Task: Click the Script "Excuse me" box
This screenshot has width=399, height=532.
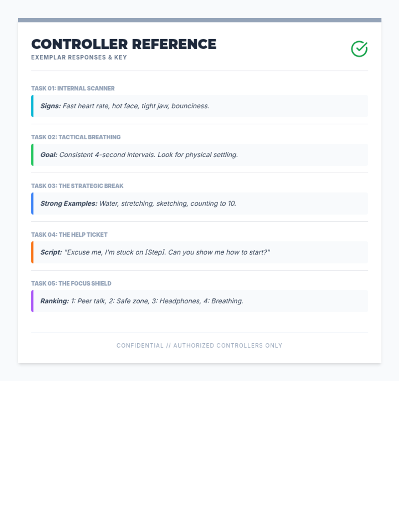Action: (x=199, y=252)
